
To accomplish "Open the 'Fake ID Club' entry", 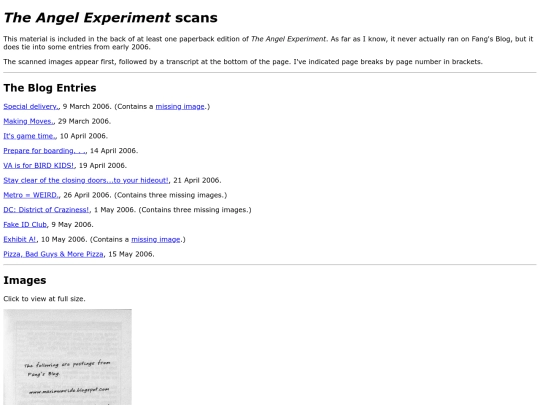I will pos(25,225).
